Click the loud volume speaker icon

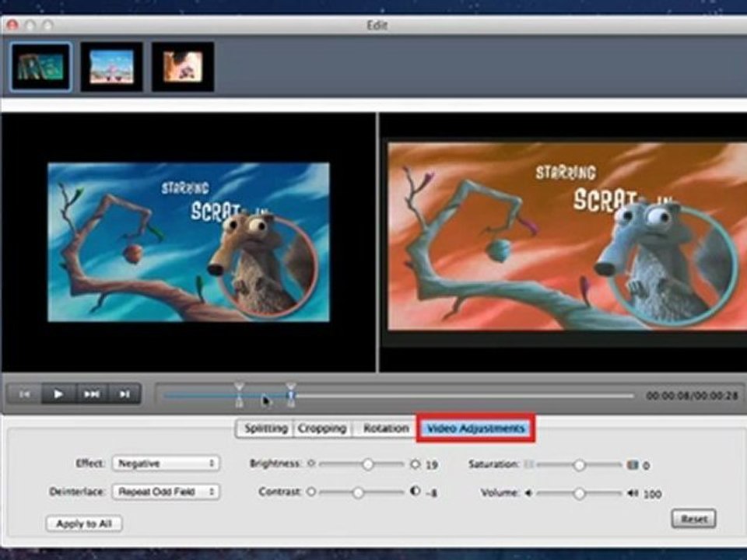[x=633, y=493]
